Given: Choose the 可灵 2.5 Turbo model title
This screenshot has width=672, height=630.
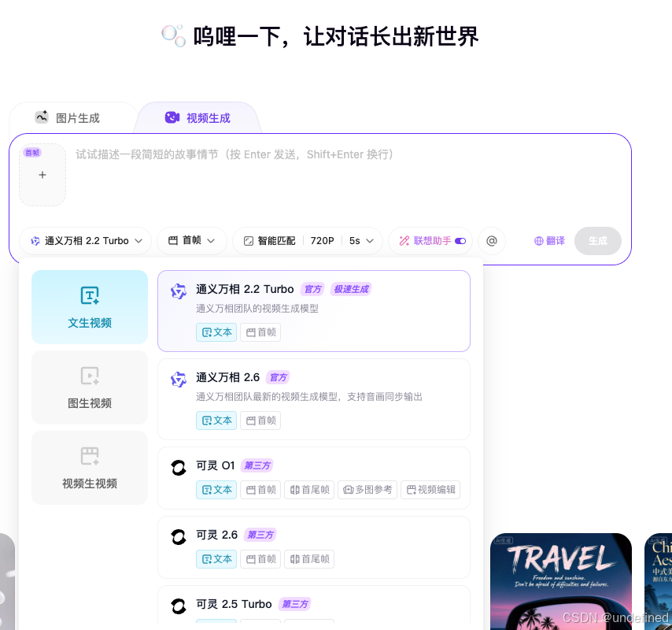Looking at the screenshot, I should point(234,604).
